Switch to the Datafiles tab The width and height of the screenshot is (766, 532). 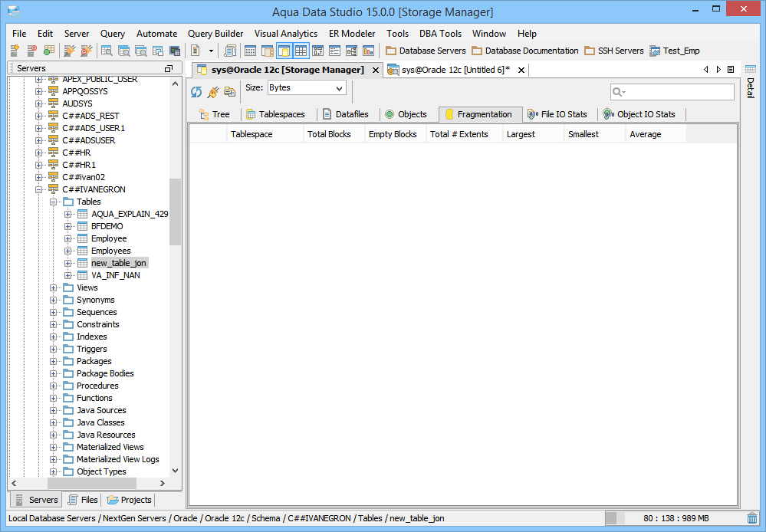click(345, 114)
